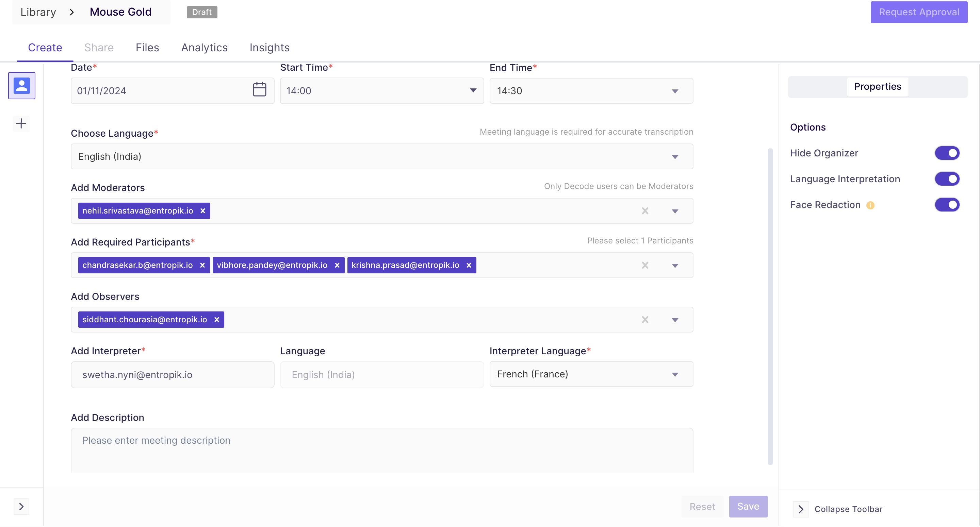Select Properties tab in right panel
Viewport: 980px width, 527px height.
(878, 87)
